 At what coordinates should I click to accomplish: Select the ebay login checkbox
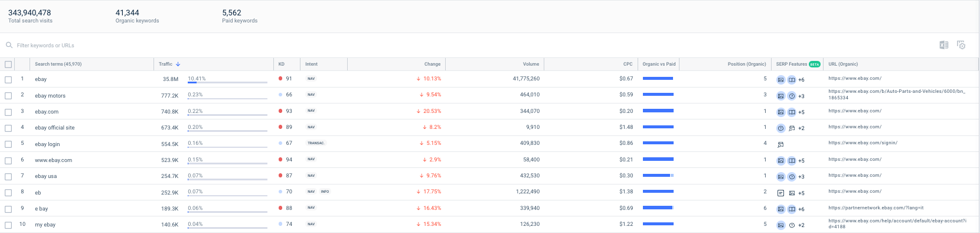coord(8,144)
